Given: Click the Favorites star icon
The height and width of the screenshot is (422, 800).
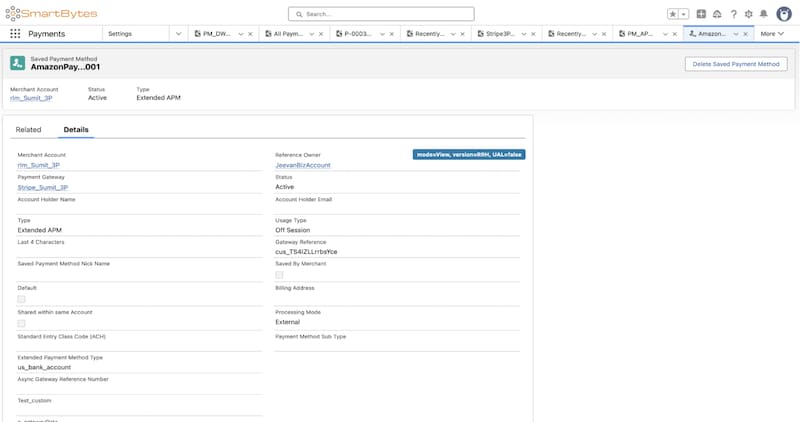Looking at the screenshot, I should 673,14.
